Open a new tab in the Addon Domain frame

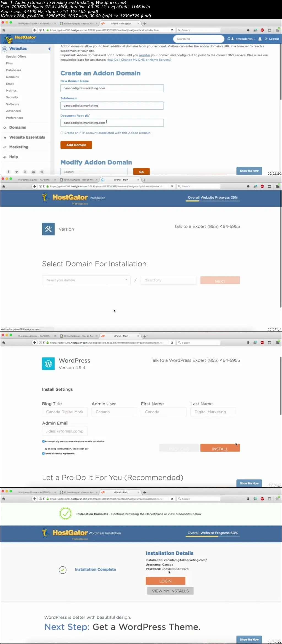pos(145,24)
